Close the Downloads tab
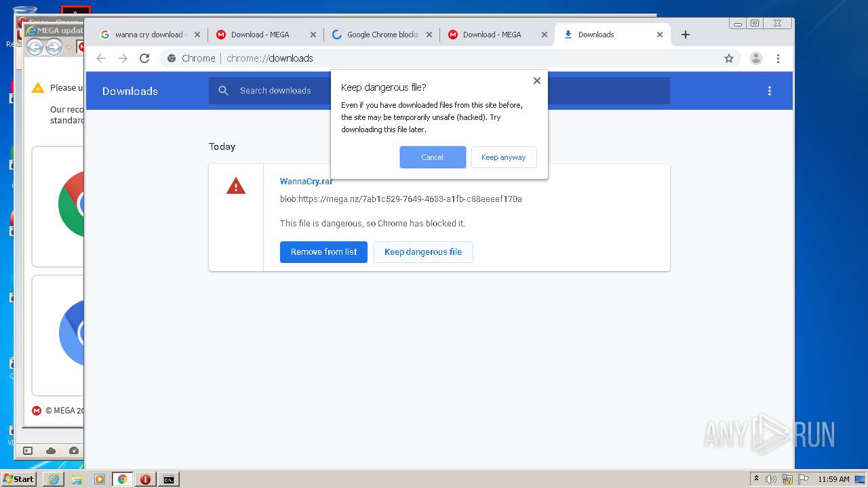This screenshot has width=868, height=488. [660, 35]
